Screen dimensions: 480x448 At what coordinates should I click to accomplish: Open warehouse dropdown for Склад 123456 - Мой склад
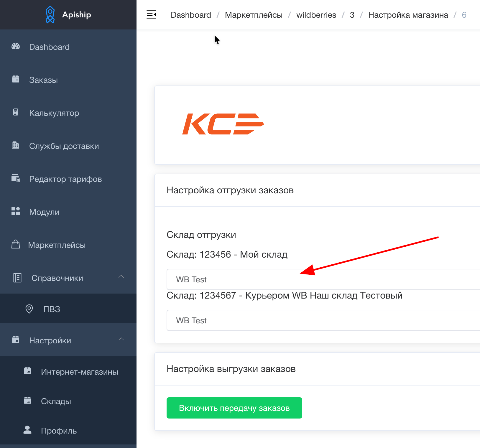pyautogui.click(x=323, y=279)
